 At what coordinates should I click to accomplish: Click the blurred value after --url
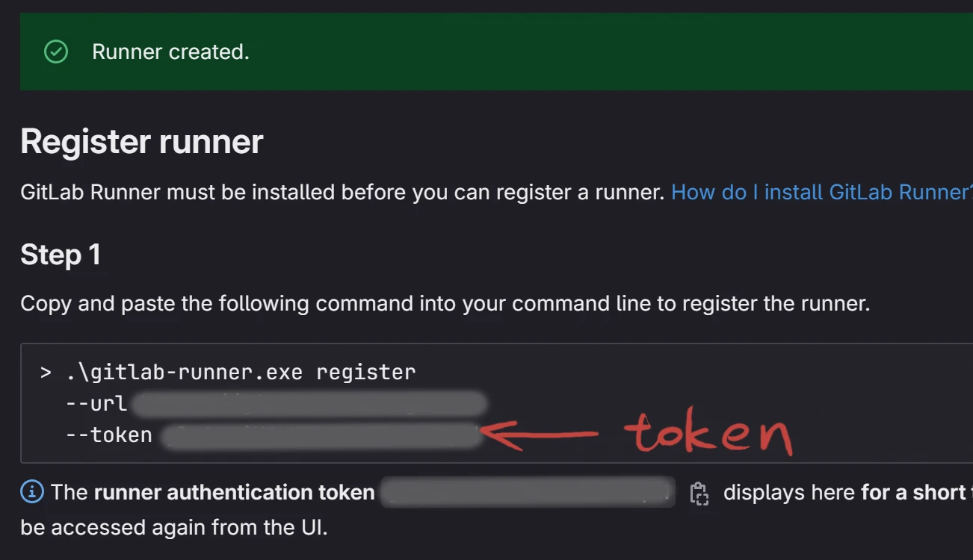[309, 404]
